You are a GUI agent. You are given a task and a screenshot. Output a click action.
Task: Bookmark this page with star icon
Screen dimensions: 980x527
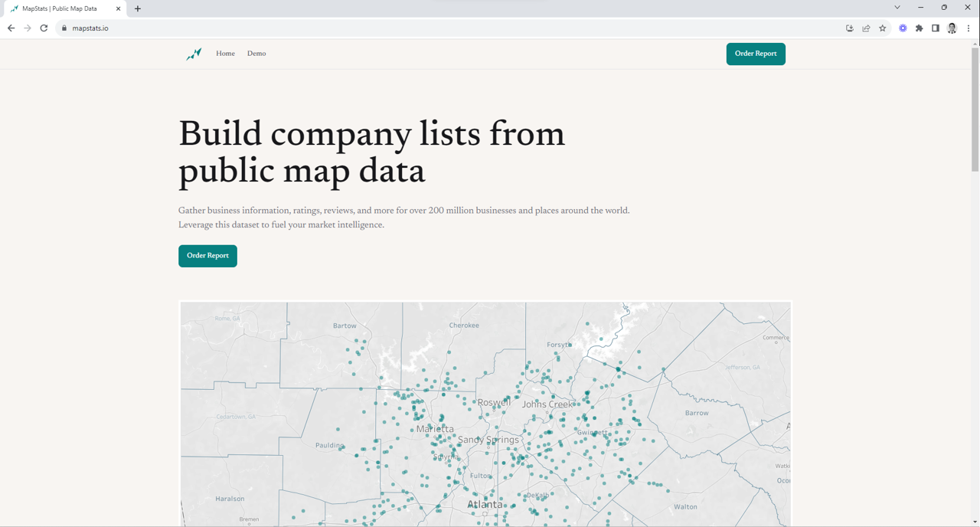click(x=883, y=28)
